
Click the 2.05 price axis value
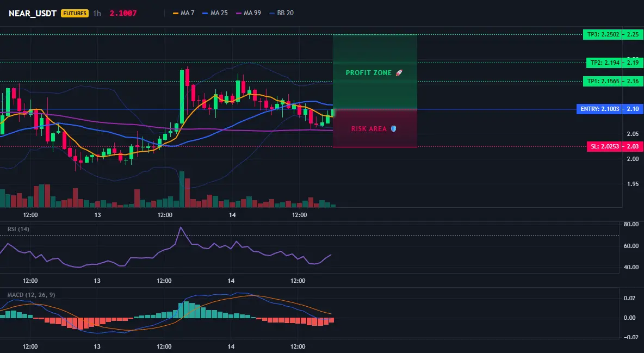(x=633, y=134)
